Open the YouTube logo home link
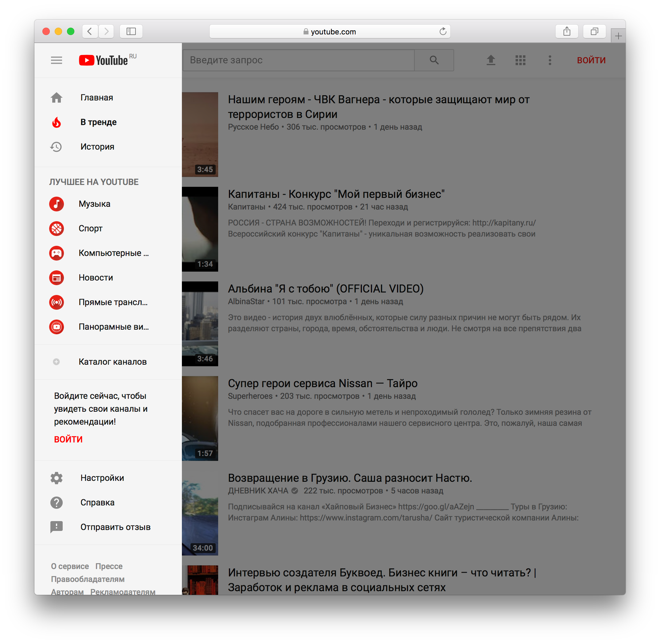This screenshot has height=644, width=660. point(104,60)
